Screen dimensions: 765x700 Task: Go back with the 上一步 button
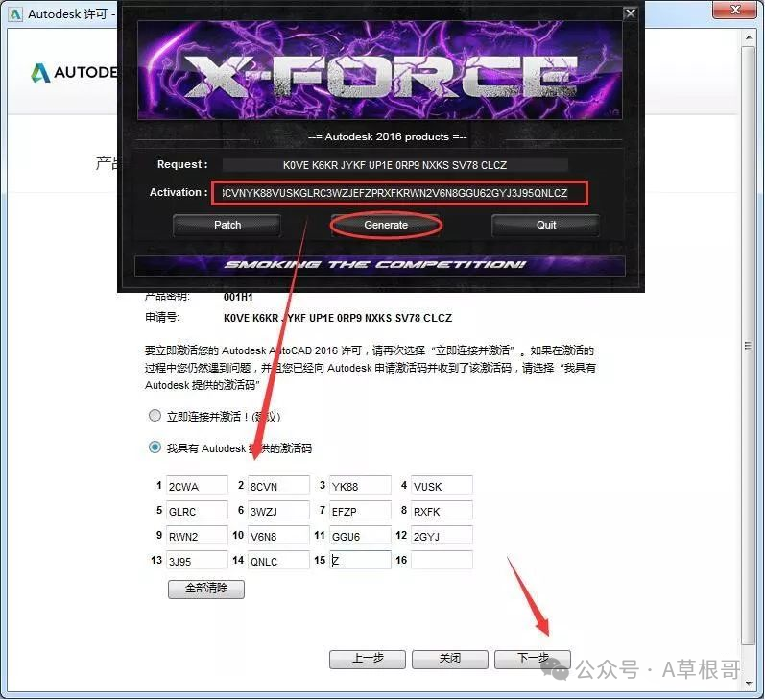tap(367, 659)
